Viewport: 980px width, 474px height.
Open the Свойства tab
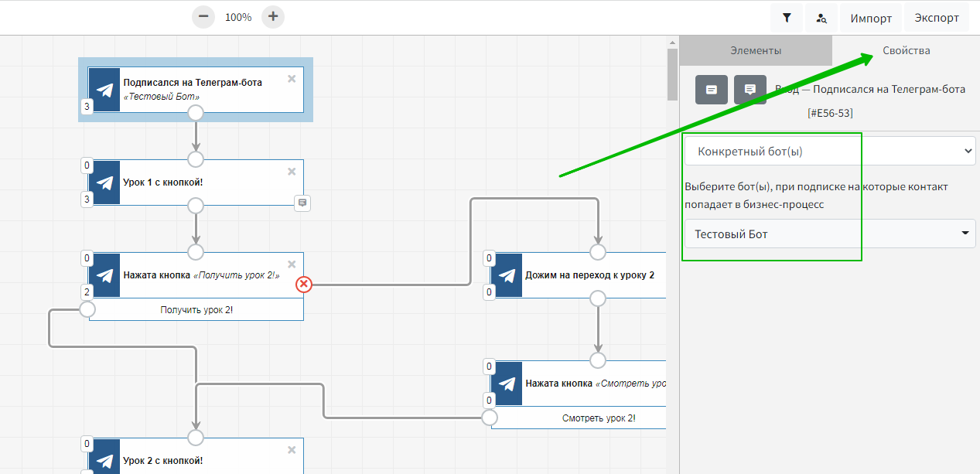[906, 50]
